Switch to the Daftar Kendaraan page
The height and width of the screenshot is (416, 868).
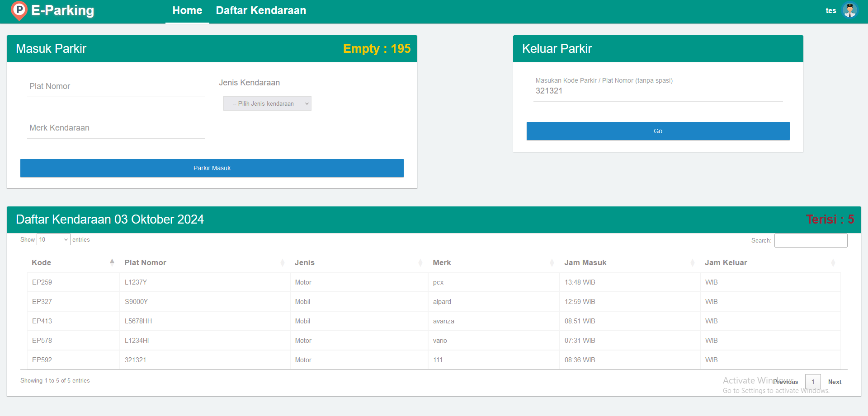[261, 10]
